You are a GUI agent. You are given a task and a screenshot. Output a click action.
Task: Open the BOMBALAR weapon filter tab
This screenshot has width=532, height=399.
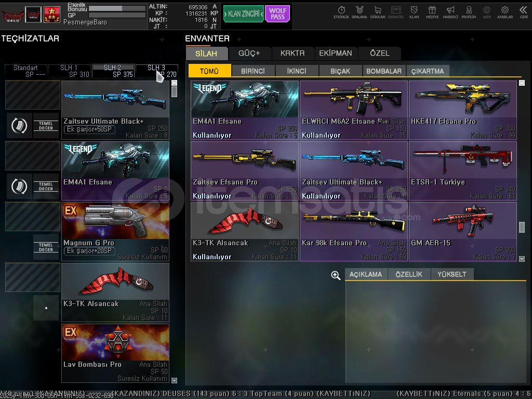click(x=383, y=71)
